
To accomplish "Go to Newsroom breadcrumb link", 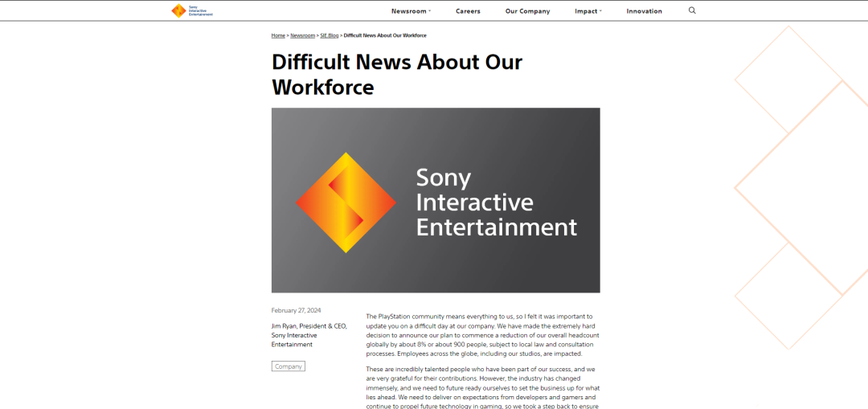I will [x=302, y=35].
